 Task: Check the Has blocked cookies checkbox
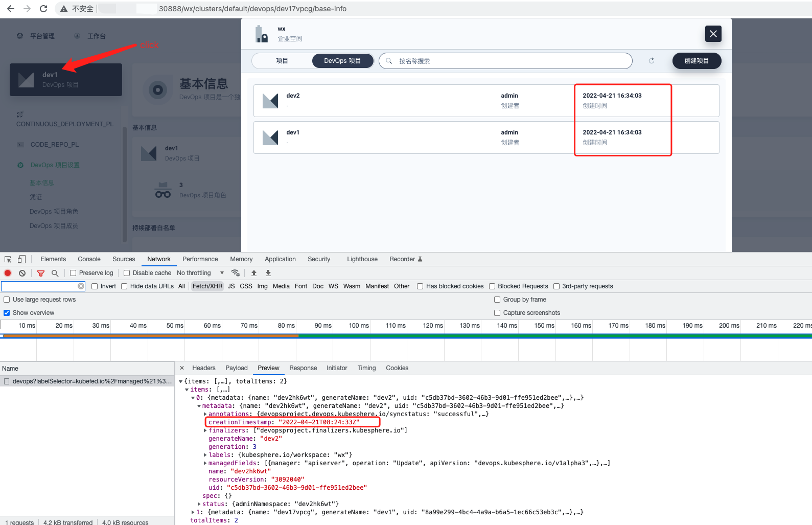[420, 286]
